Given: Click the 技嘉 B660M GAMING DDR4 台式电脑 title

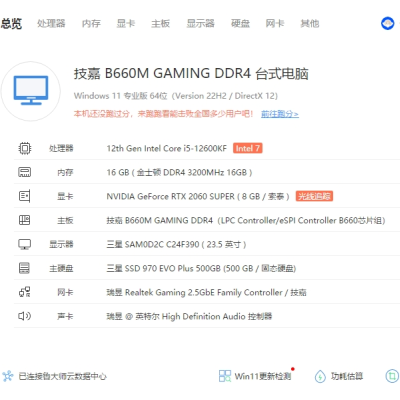Looking at the screenshot, I should (x=191, y=74).
